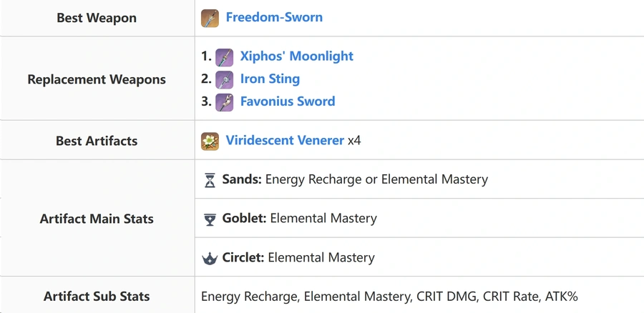Screen dimensions: 644x313
Task: Click the Goblet cup icon
Action: point(210,219)
